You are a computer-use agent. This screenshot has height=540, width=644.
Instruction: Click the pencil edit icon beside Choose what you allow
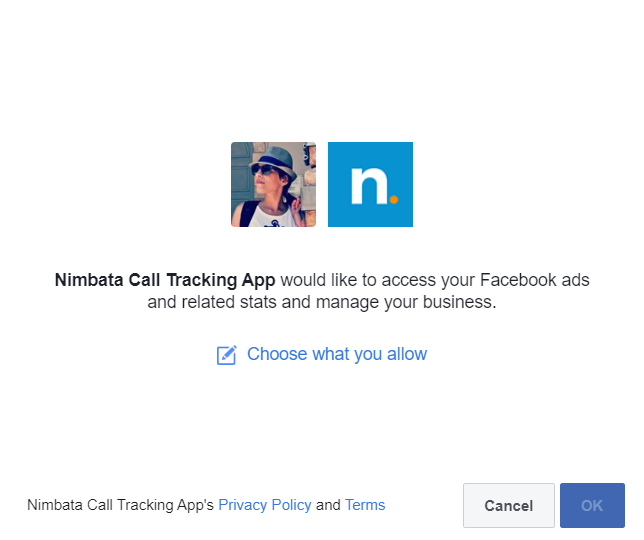(226, 355)
